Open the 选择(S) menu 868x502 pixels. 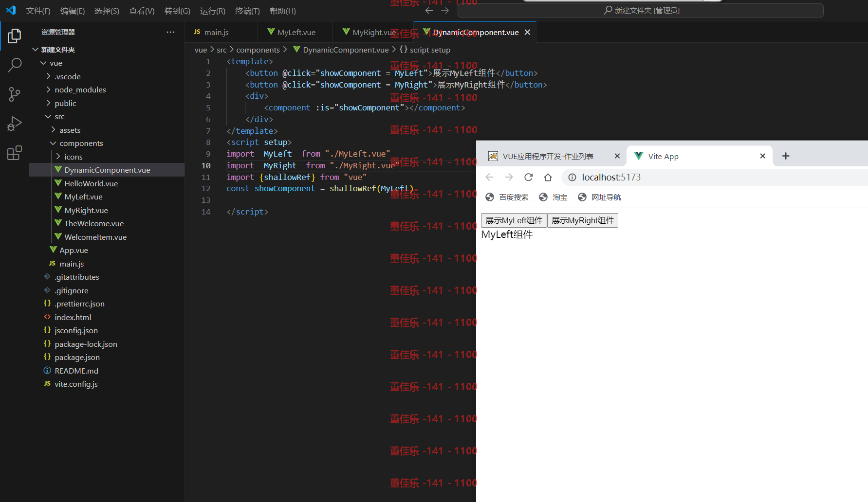coord(107,11)
